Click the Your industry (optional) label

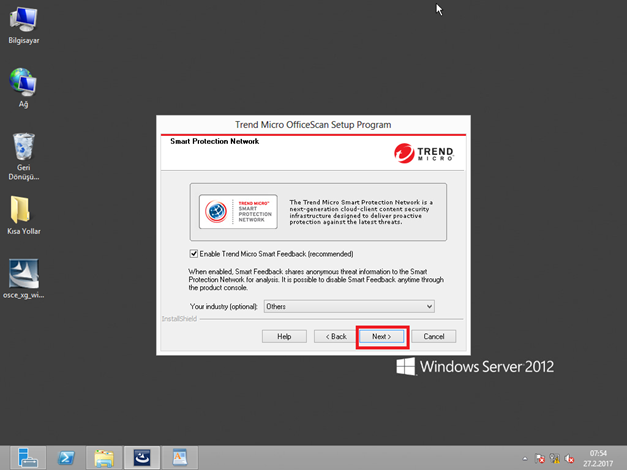point(224,306)
